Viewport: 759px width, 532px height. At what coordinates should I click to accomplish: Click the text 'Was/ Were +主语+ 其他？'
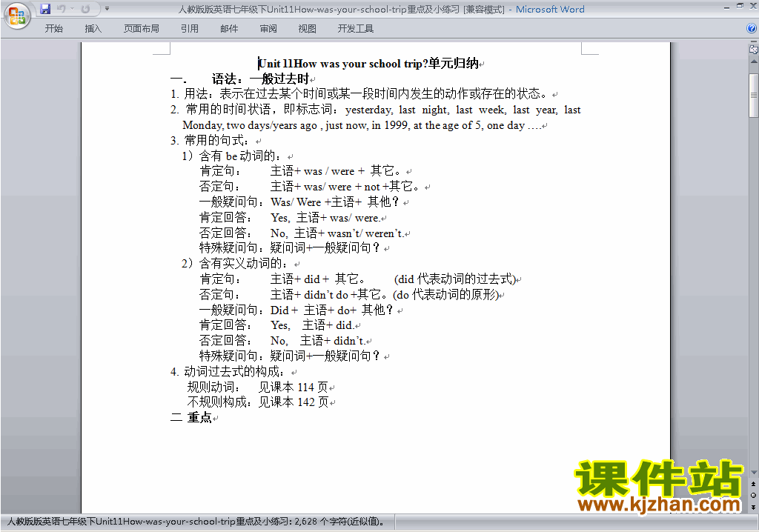tap(334, 202)
